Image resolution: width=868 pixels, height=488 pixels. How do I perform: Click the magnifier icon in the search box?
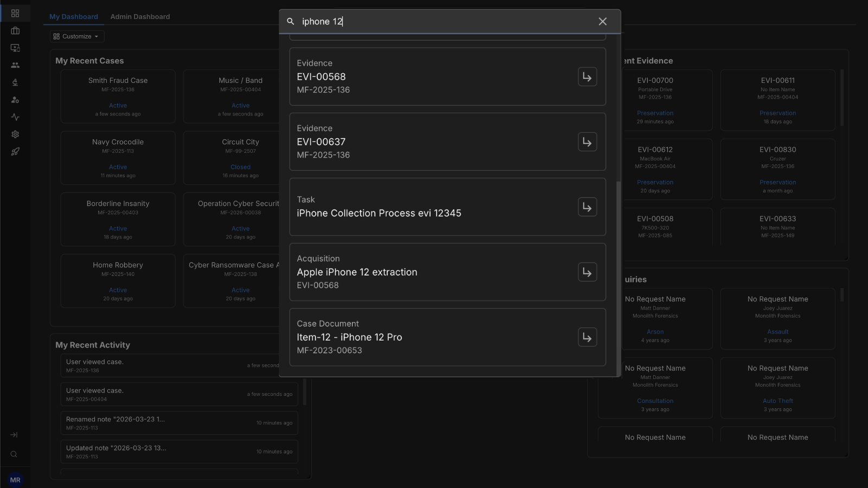tap(290, 22)
